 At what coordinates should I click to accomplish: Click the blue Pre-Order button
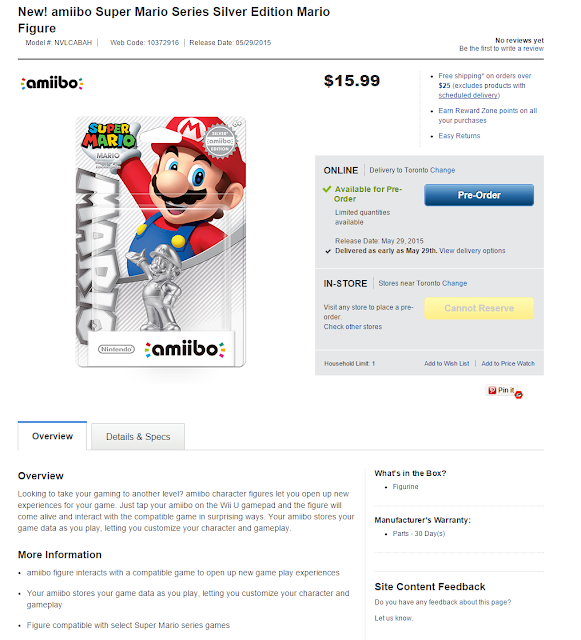click(479, 195)
